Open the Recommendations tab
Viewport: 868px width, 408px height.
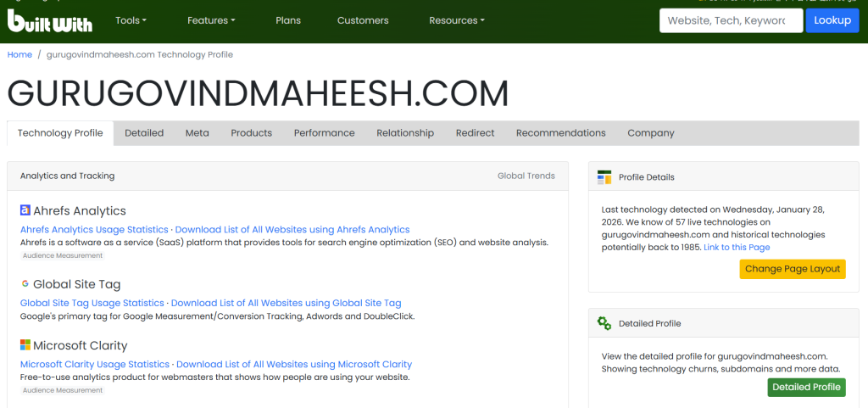point(561,133)
